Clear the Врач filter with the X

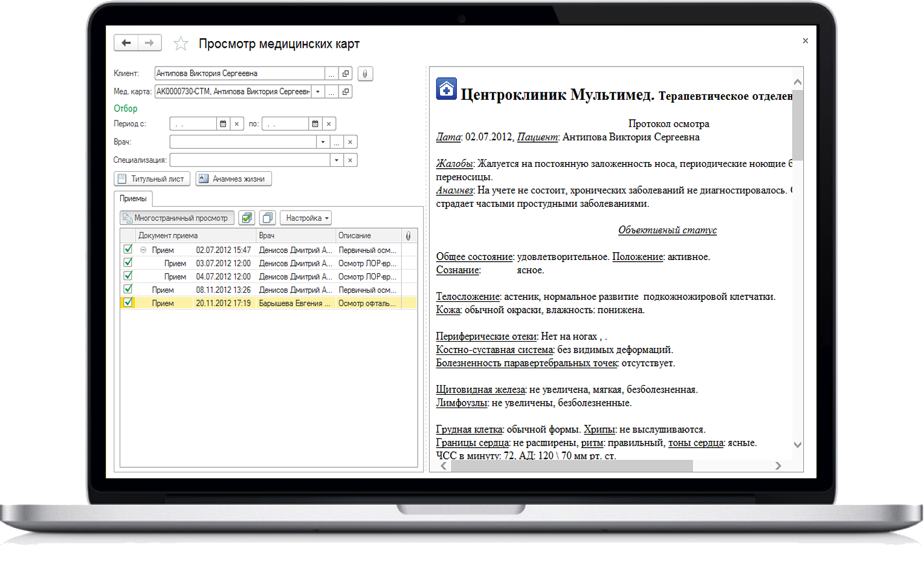click(350, 142)
